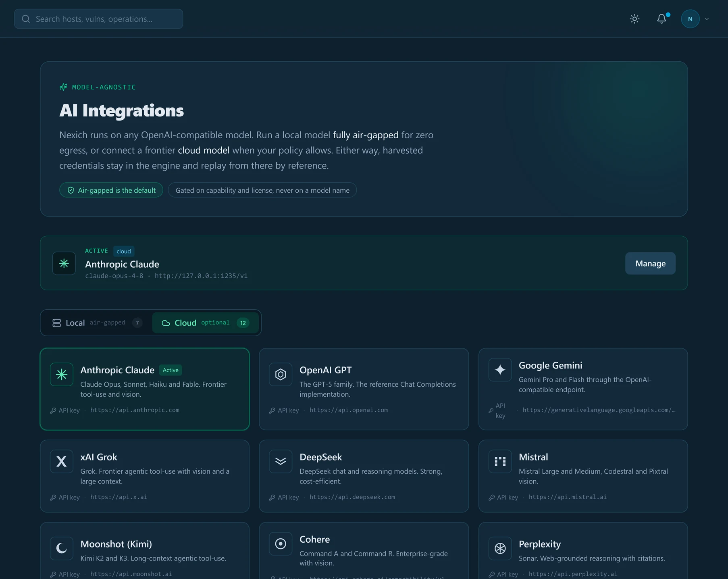Click the Active badge on Anthropic Claude card

pos(171,370)
